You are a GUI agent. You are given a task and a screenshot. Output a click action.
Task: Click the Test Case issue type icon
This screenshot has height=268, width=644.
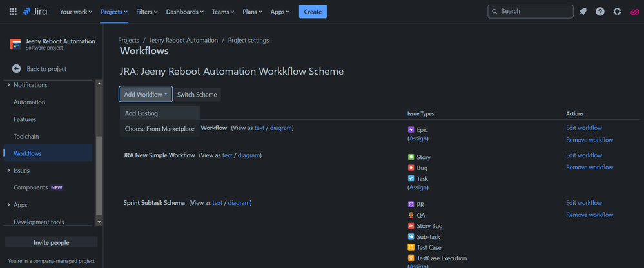(411, 247)
